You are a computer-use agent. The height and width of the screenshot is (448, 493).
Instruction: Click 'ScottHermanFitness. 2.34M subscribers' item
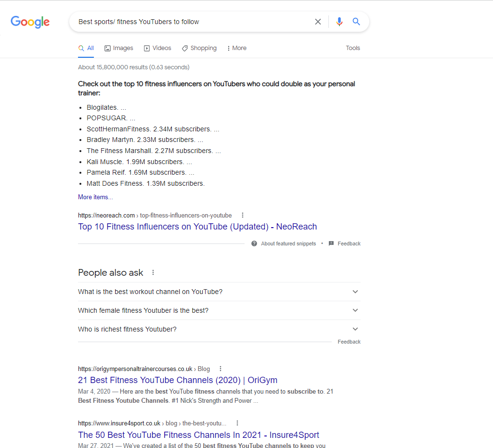153,129
